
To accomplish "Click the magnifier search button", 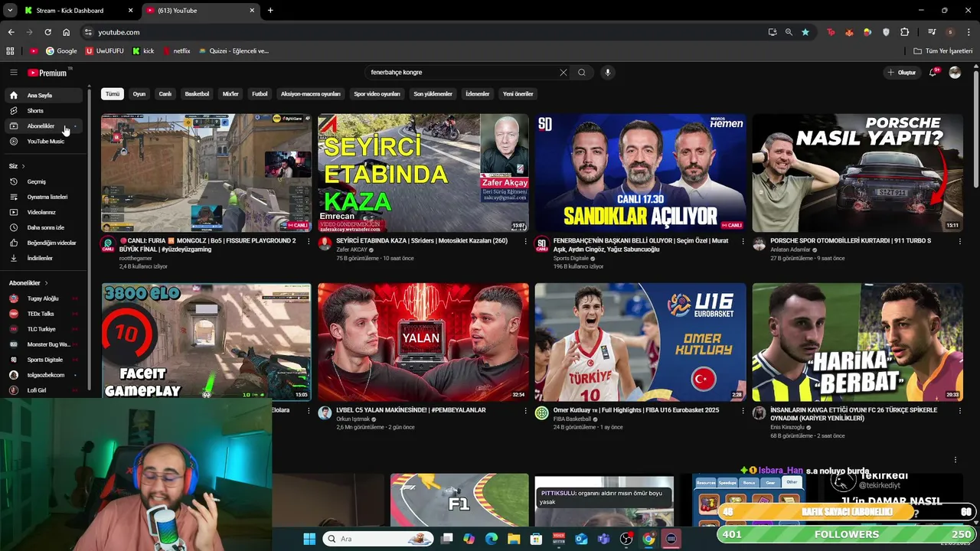I will click(x=582, y=73).
